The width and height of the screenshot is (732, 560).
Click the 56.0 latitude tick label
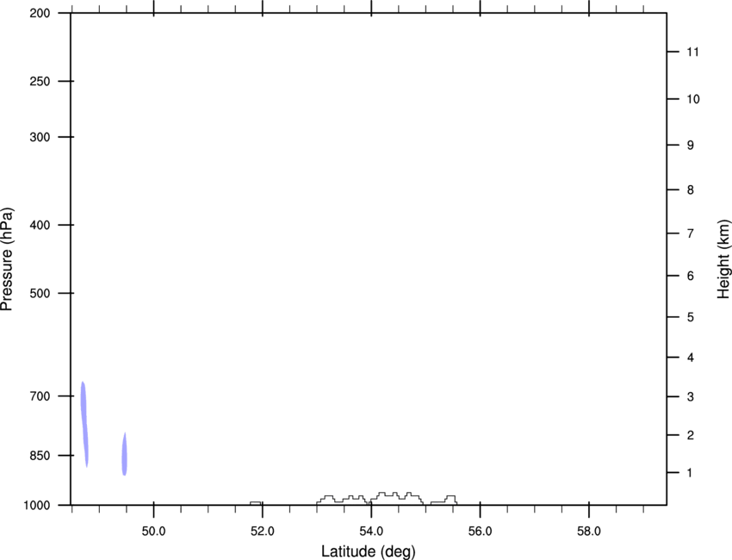tap(480, 530)
